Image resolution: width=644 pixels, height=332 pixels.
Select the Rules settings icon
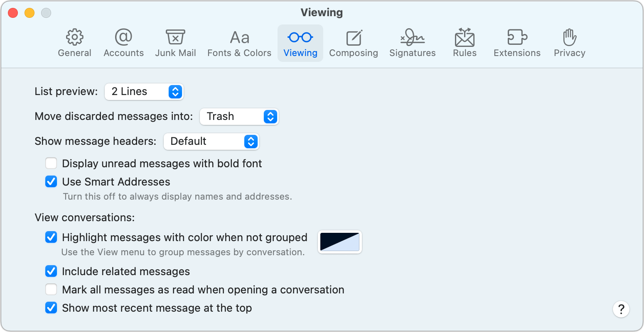[464, 41]
